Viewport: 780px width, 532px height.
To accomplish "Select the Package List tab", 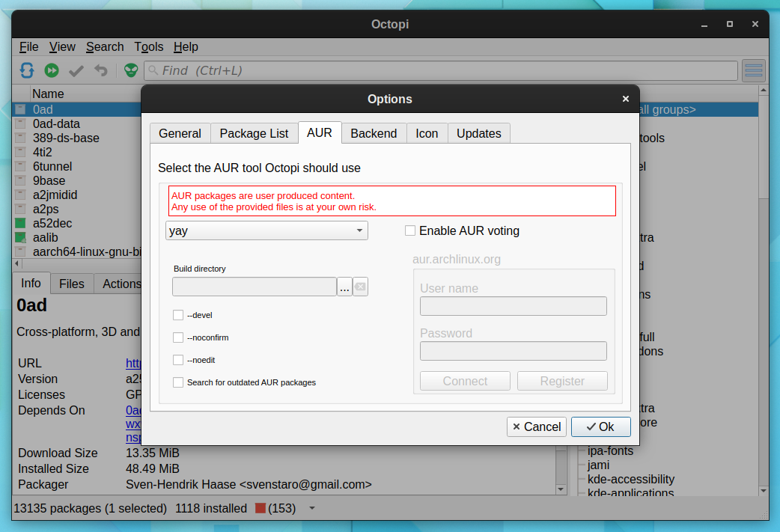I will (x=254, y=133).
